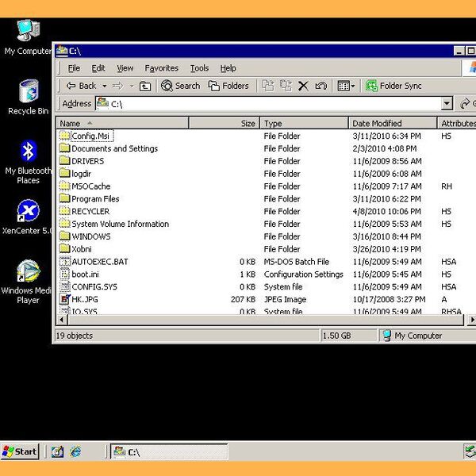Open the Views dropdown button
Viewport: 476px width, 476px height.
click(x=346, y=86)
